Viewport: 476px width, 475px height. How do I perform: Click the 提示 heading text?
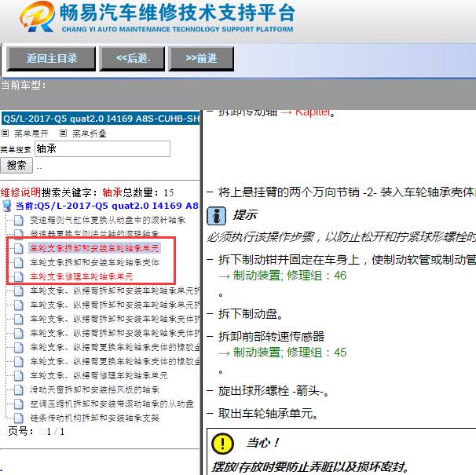pos(245,215)
